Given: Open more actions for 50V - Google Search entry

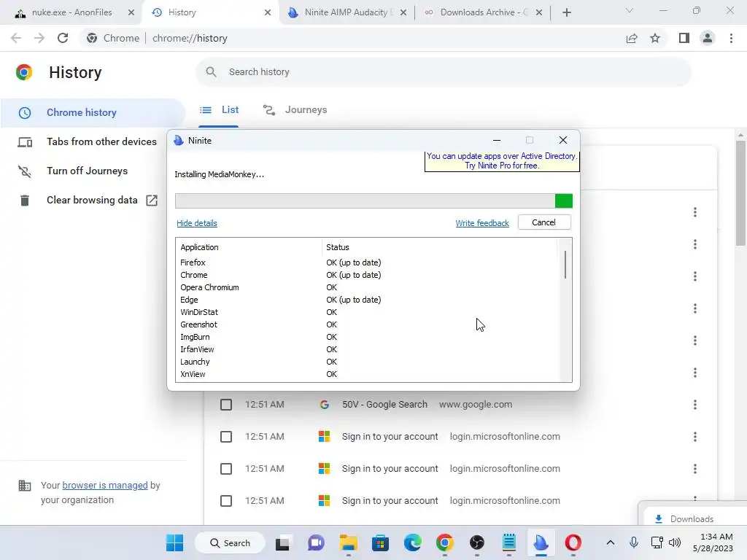Looking at the screenshot, I should [695, 405].
